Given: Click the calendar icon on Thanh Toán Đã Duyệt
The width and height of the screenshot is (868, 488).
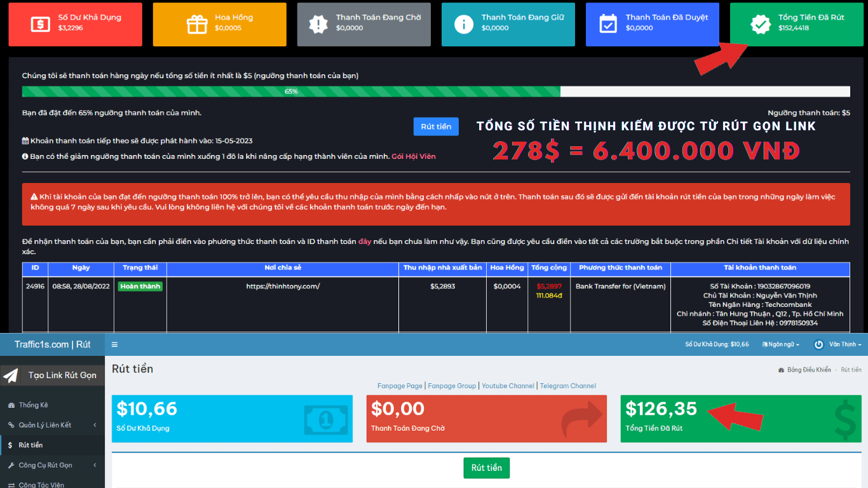Looking at the screenshot, I should [608, 24].
